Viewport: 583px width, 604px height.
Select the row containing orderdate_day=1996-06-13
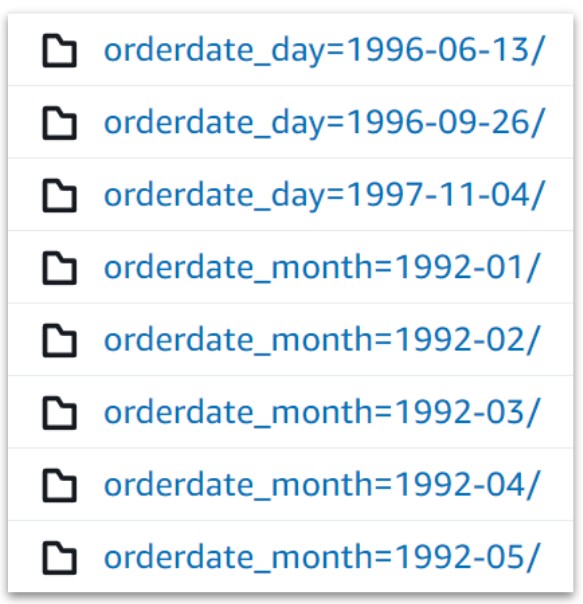[291, 50]
